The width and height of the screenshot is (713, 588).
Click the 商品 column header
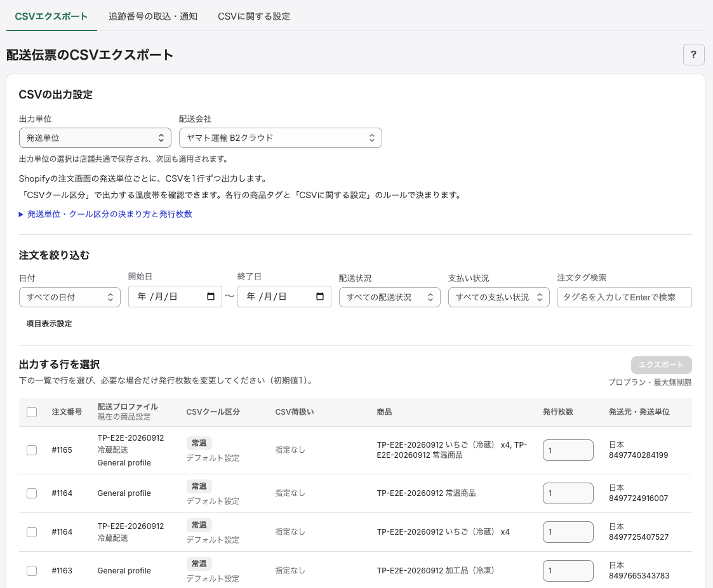click(x=384, y=412)
